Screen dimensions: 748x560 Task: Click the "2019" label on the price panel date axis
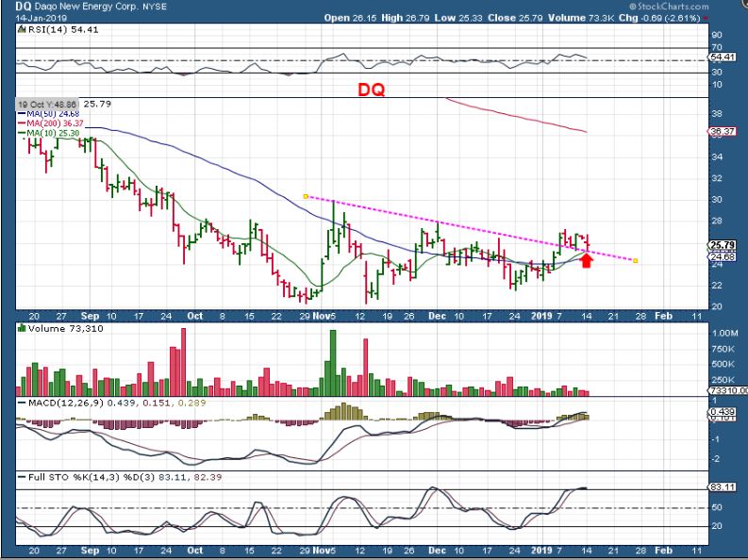click(x=541, y=316)
